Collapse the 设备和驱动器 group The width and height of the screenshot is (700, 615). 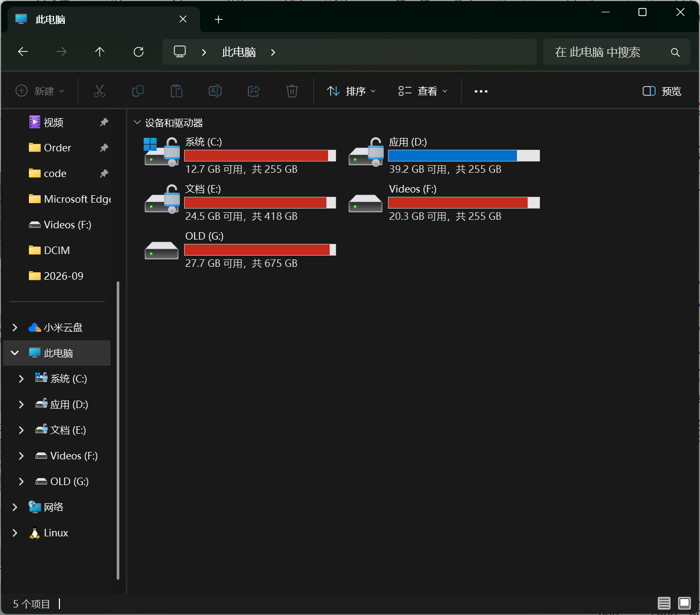[x=137, y=123]
